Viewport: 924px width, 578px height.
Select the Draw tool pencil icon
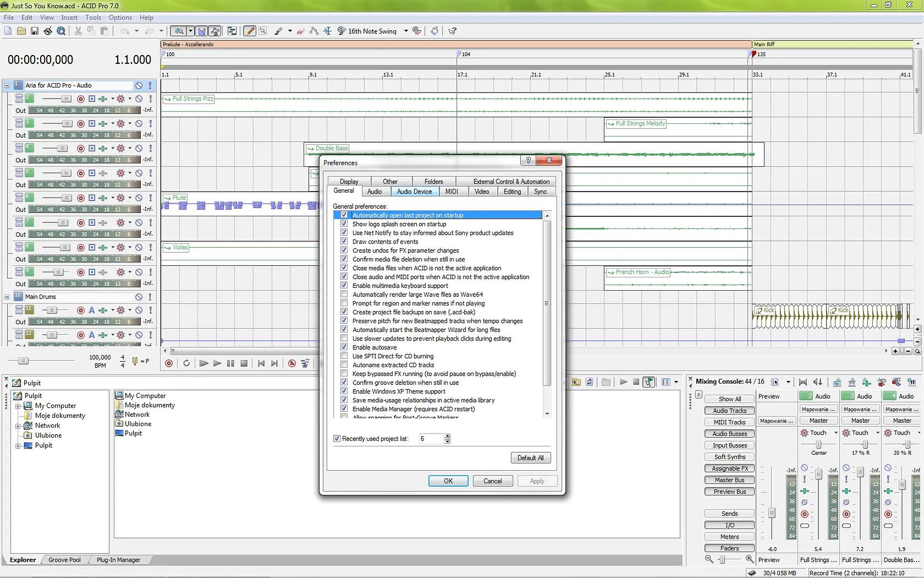point(250,31)
